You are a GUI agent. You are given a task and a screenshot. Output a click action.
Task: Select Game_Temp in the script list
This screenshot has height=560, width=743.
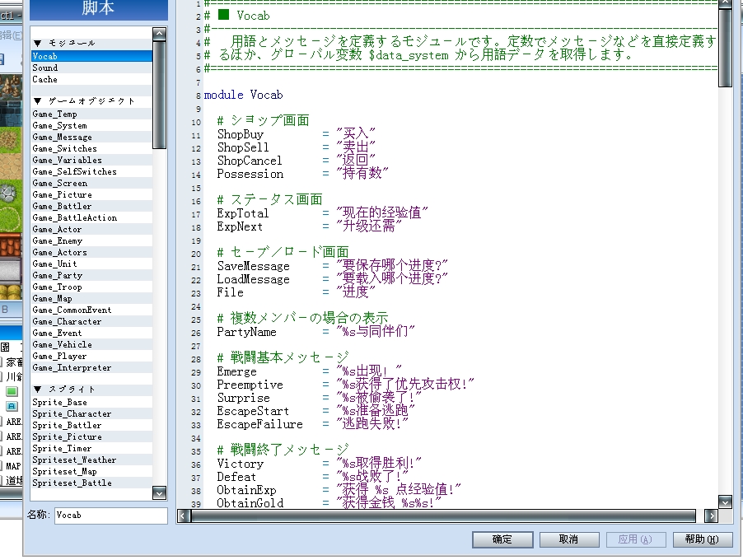point(92,114)
